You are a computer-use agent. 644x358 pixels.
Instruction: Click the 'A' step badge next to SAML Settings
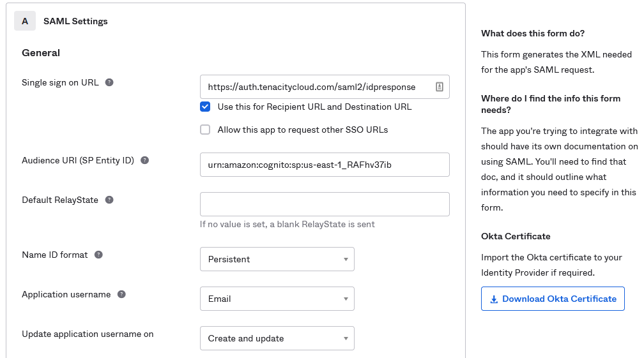coord(25,21)
